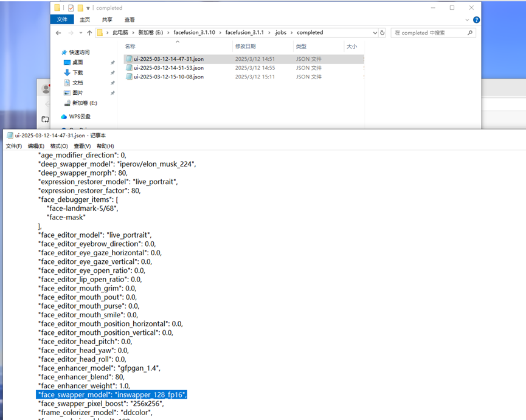Click the quick access toolbar properties icon
This screenshot has height=420, width=526.
pyautogui.click(x=71, y=8)
